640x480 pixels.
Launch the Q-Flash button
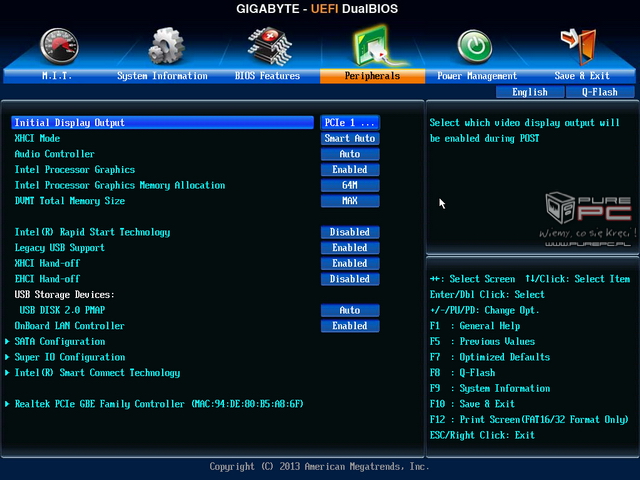point(600,92)
